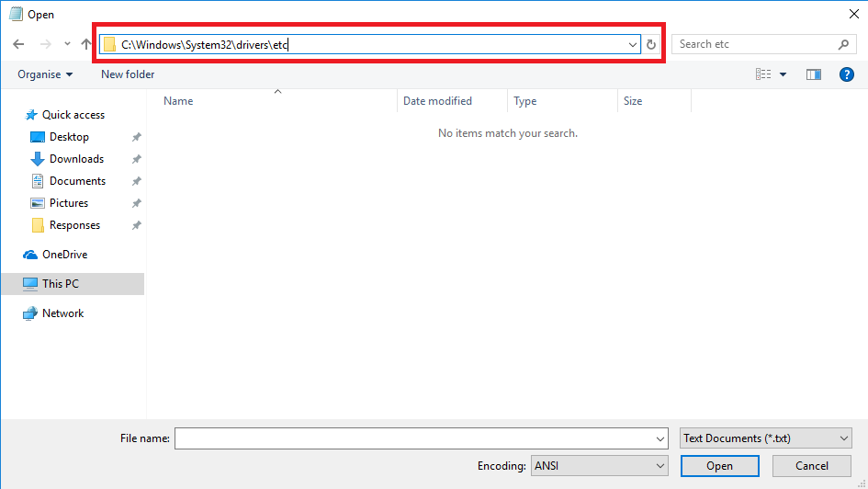This screenshot has width=868, height=489.
Task: Click the pin icon next to Desktop
Action: pyautogui.click(x=136, y=137)
